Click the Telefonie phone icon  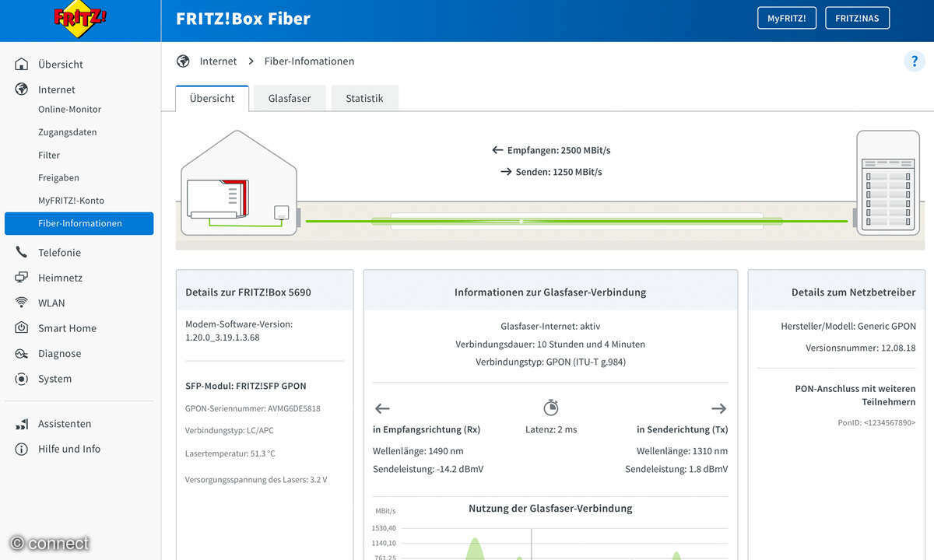tap(22, 252)
